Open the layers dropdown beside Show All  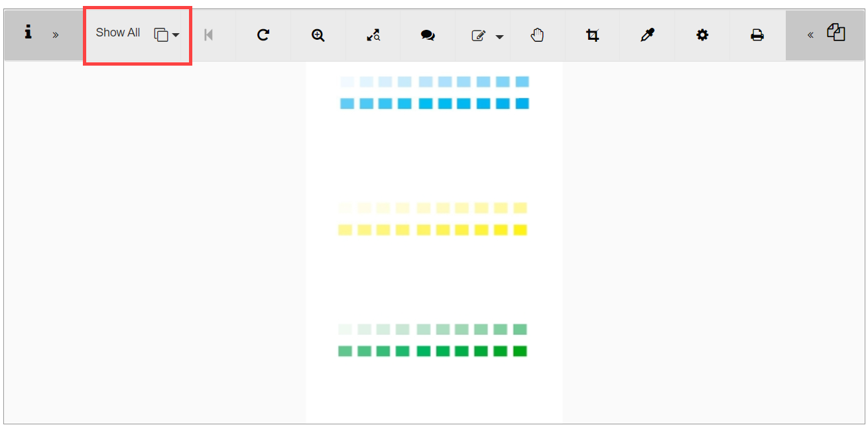pos(166,35)
